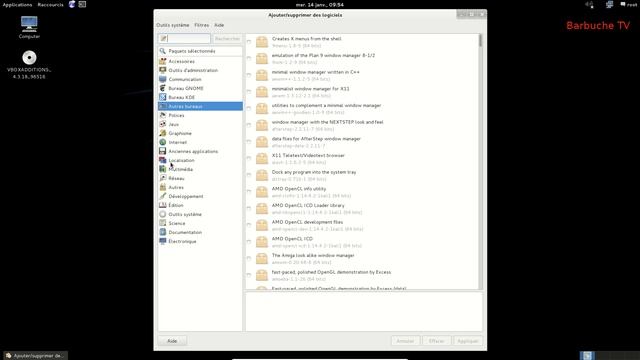Open the Édition category
Screen dimensions: 640x360
pyautogui.click(x=200, y=205)
